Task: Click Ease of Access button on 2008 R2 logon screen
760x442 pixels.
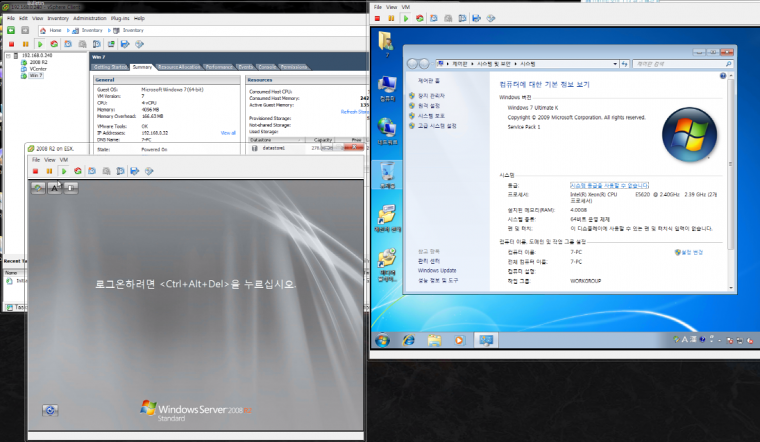Action: (50, 410)
